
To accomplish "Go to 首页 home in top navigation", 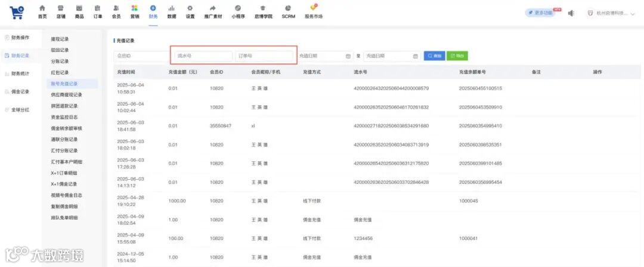I will point(42,12).
